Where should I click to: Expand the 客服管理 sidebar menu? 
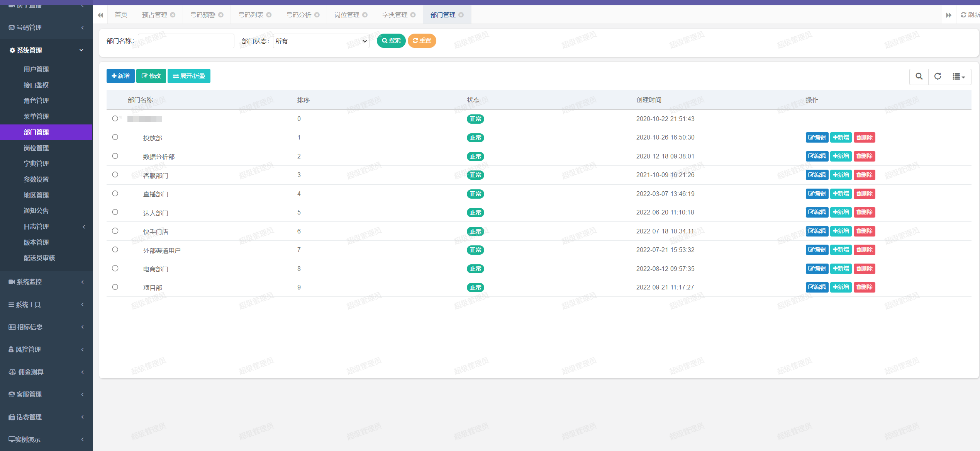[46, 394]
